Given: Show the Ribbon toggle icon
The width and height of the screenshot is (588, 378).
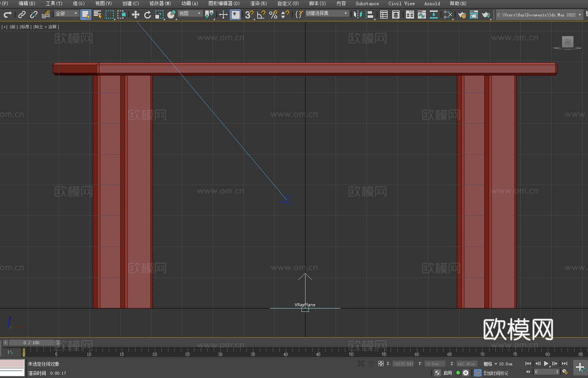Looking at the screenshot, I should (x=410, y=14).
